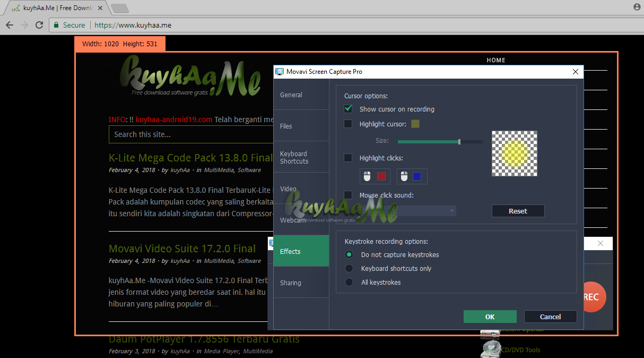Open the CD/DVD Tools category link

(x=520, y=350)
